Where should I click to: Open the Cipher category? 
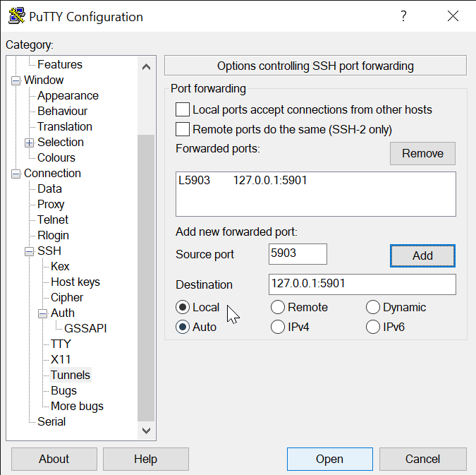(67, 297)
